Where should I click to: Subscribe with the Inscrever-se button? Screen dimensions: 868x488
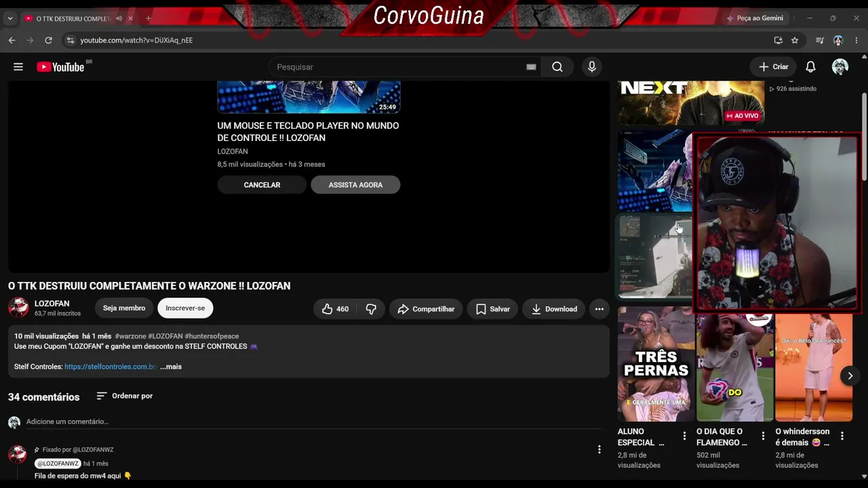point(185,308)
